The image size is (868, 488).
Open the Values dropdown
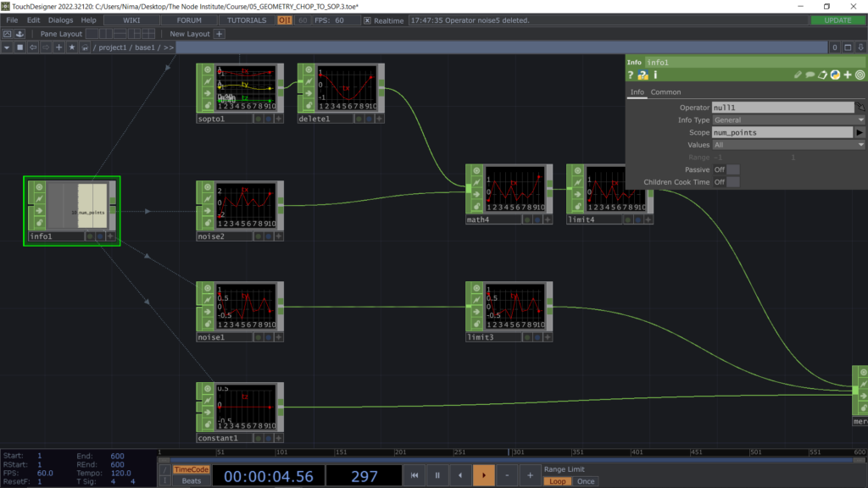788,145
